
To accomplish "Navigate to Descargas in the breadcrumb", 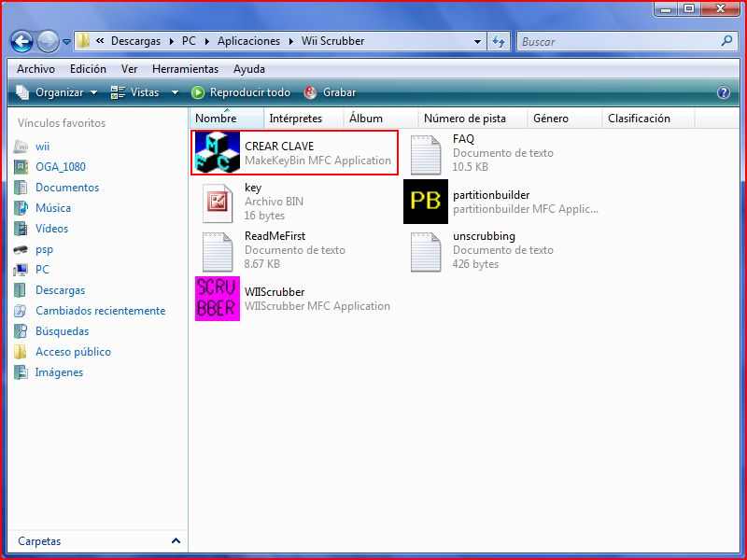I will pyautogui.click(x=135, y=41).
